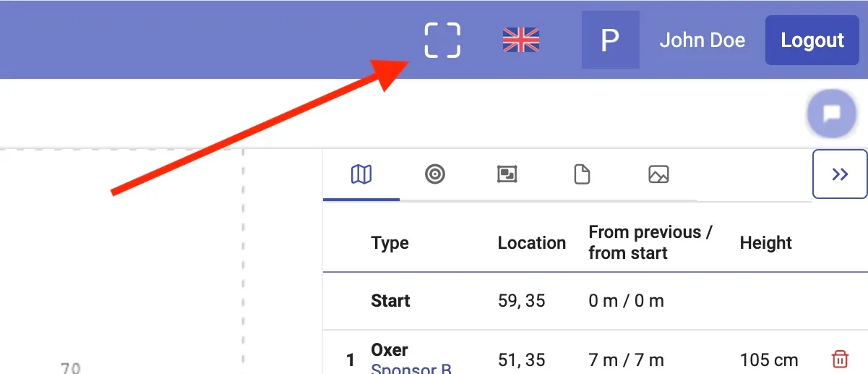Click the Location column header
The width and height of the screenshot is (868, 374).
[x=531, y=243]
